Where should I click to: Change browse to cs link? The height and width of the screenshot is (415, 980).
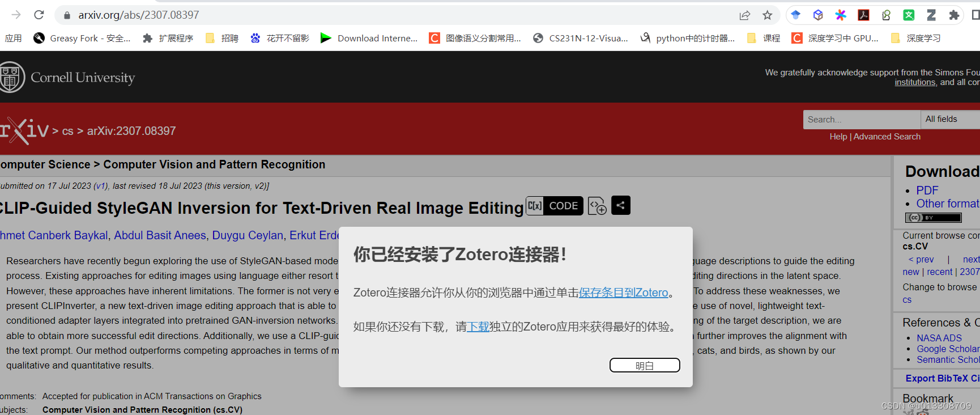(x=907, y=299)
